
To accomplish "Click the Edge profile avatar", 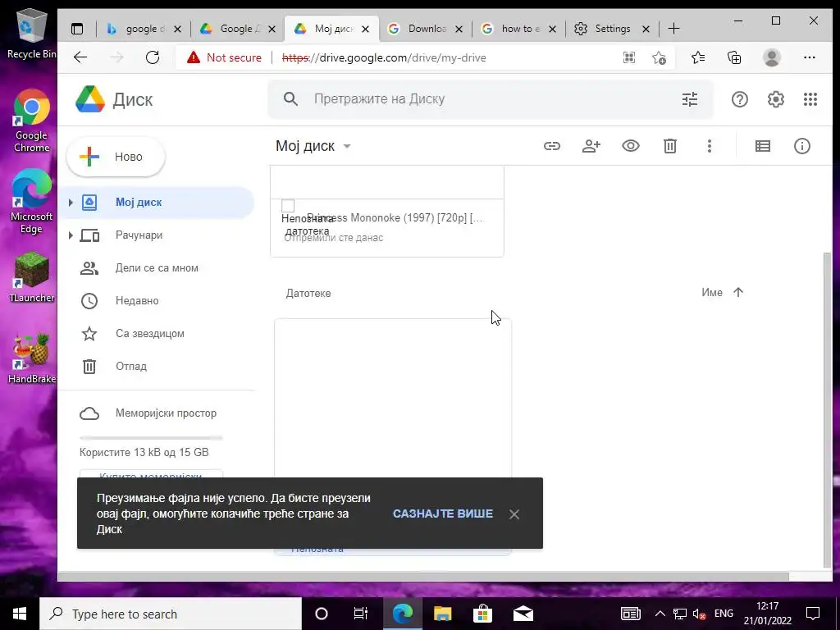I will pyautogui.click(x=771, y=57).
